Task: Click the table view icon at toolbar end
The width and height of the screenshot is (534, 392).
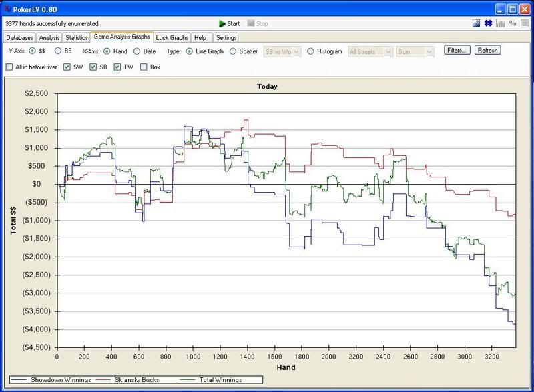Action: (x=525, y=23)
